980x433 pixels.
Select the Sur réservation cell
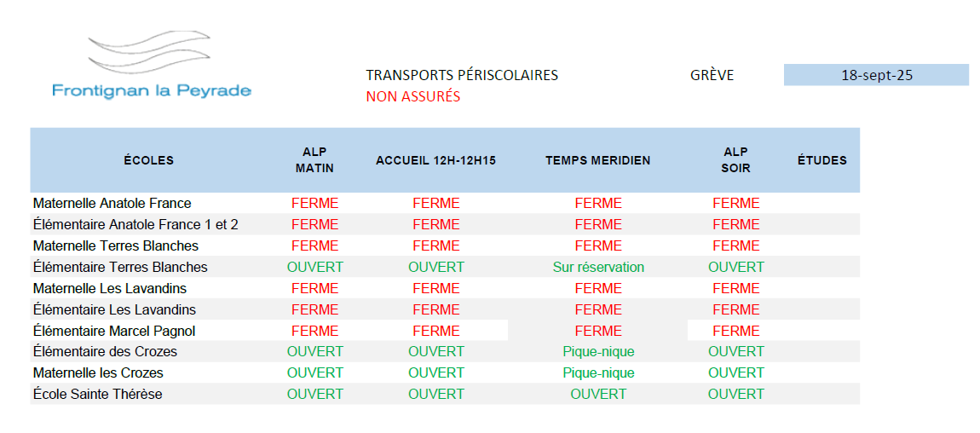(x=598, y=267)
